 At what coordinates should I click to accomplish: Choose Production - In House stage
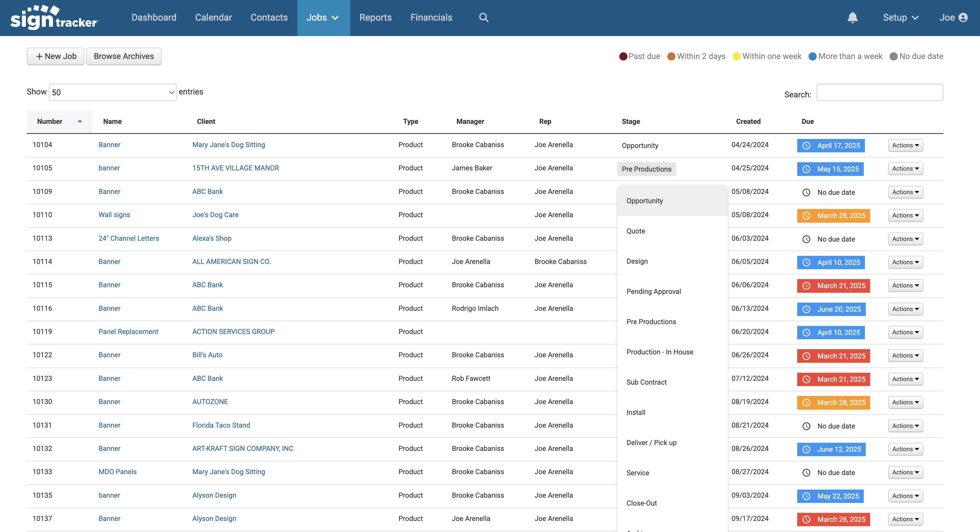point(672,352)
